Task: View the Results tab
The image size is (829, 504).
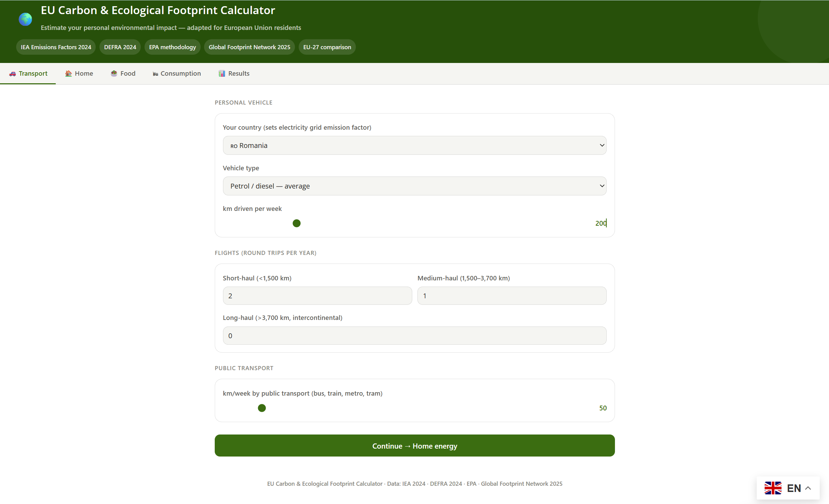Action: [234, 73]
